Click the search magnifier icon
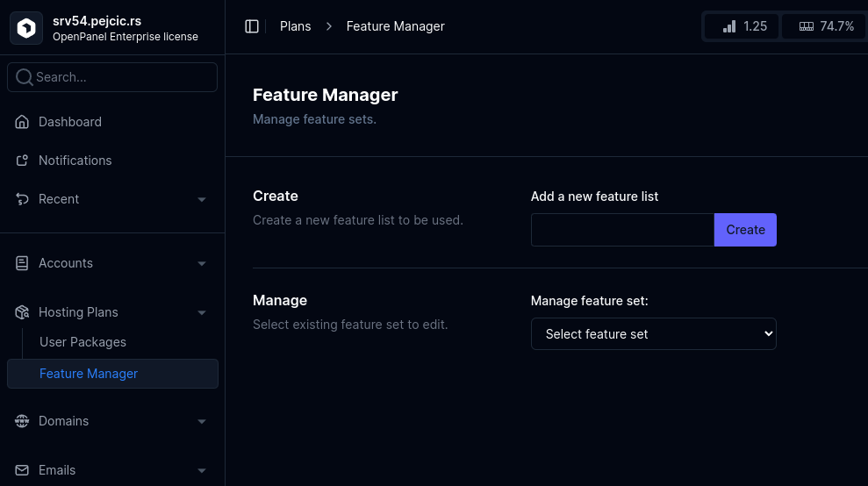This screenshot has height=486, width=868. 24,77
